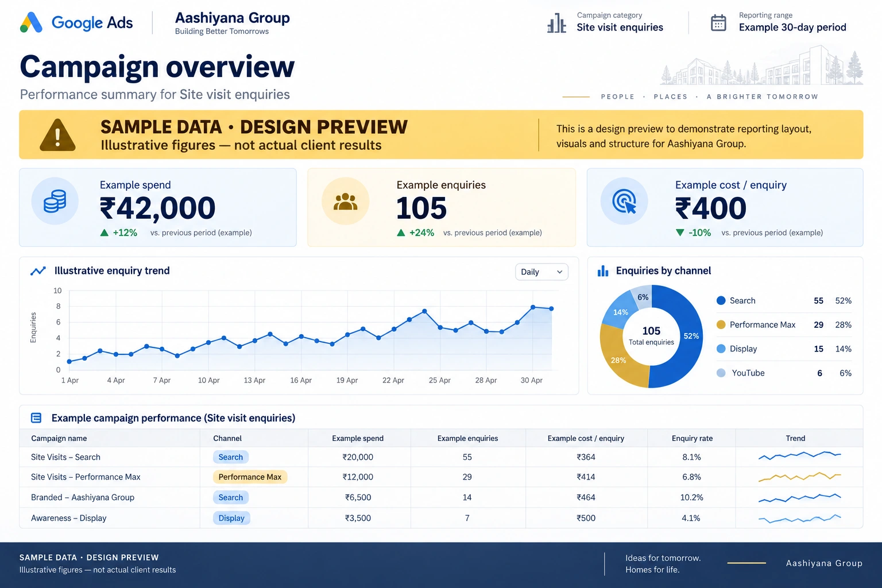This screenshot has height=588, width=882.
Task: Select the Performance Max legend color dot
Action: pyautogui.click(x=721, y=324)
